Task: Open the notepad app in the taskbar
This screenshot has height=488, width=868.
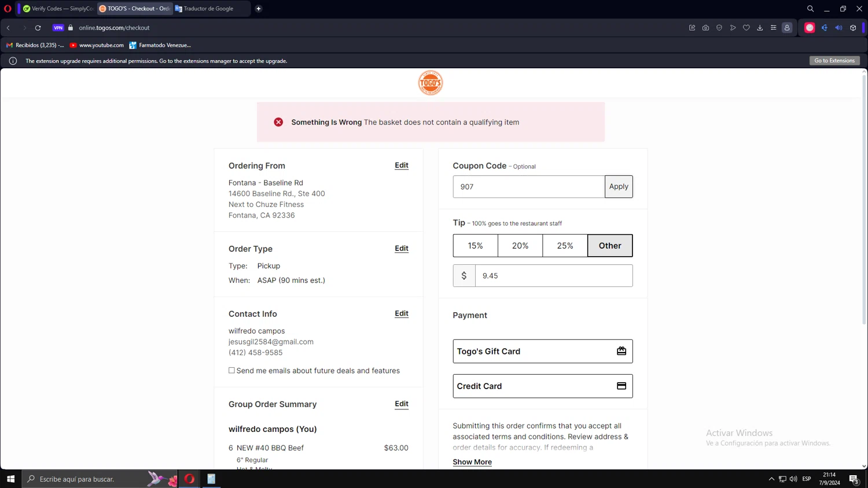Action: point(211,479)
